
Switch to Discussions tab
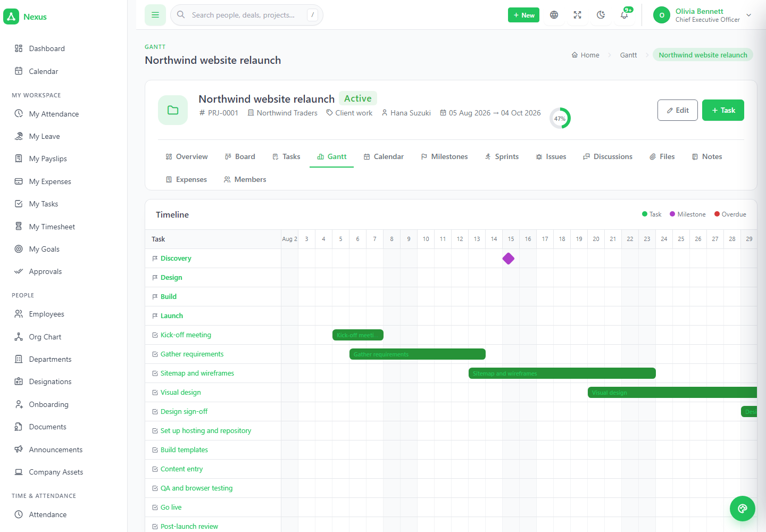coord(607,156)
